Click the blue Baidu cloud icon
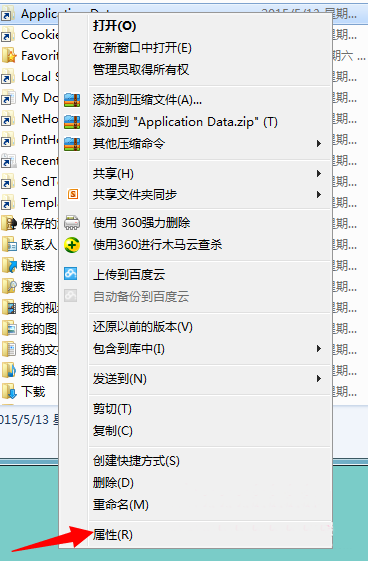The image size is (368, 561). click(71, 274)
